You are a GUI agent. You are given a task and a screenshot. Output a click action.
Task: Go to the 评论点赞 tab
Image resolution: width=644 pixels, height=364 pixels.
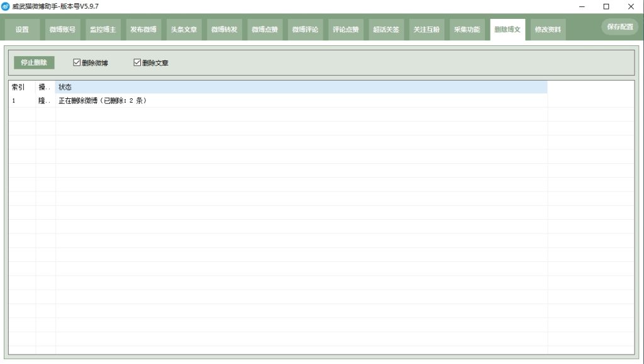coord(345,30)
